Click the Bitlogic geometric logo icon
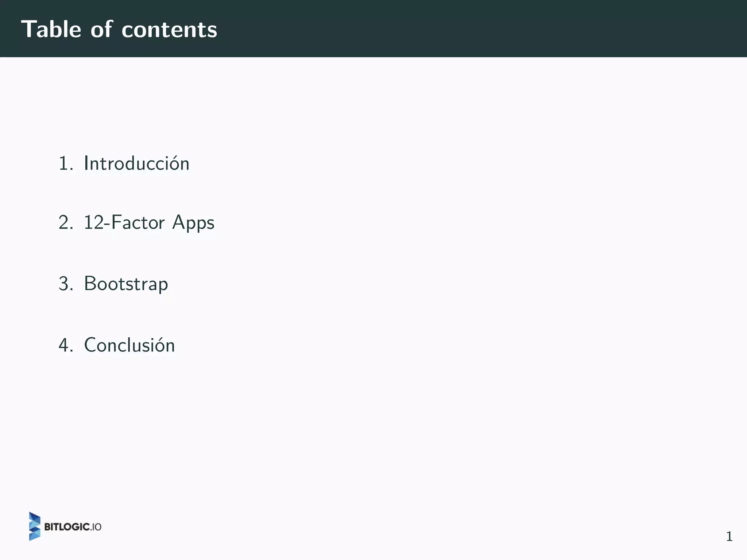 pyautogui.click(x=35, y=526)
